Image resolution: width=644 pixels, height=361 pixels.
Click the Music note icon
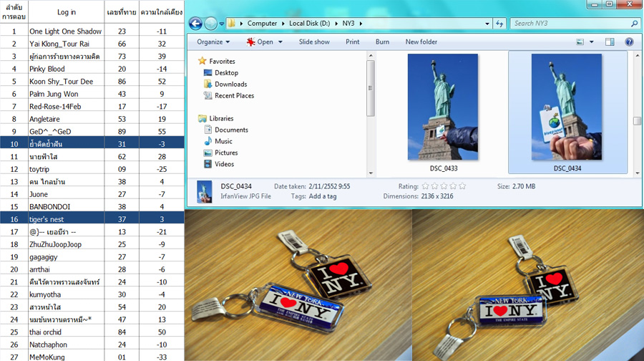[x=208, y=141]
